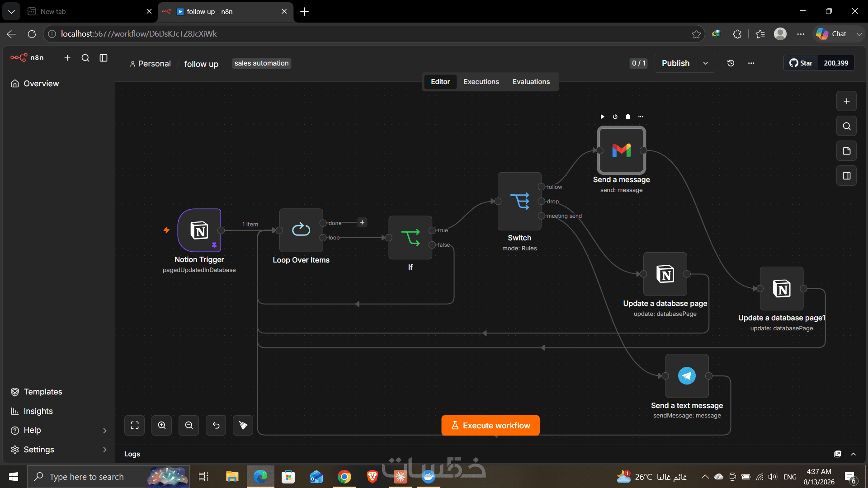Open the n8n sidebar search
The width and height of the screenshot is (868, 488).
85,58
